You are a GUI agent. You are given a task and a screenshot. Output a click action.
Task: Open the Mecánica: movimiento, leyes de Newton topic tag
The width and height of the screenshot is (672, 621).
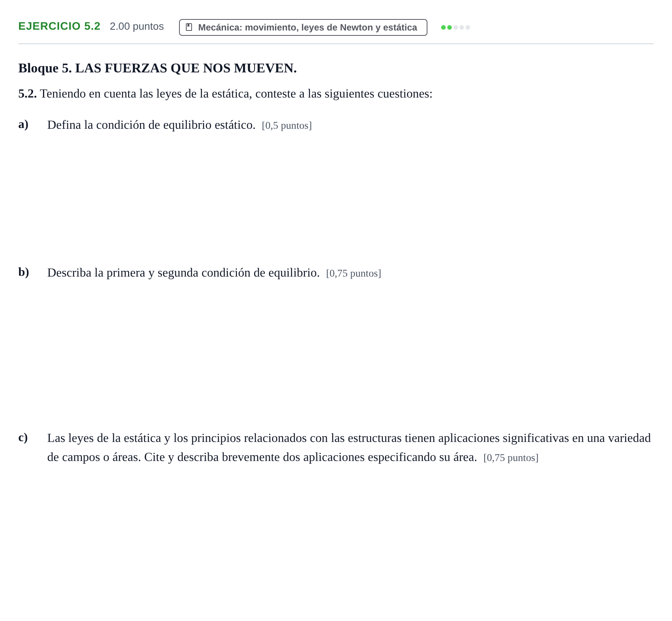[x=303, y=27]
